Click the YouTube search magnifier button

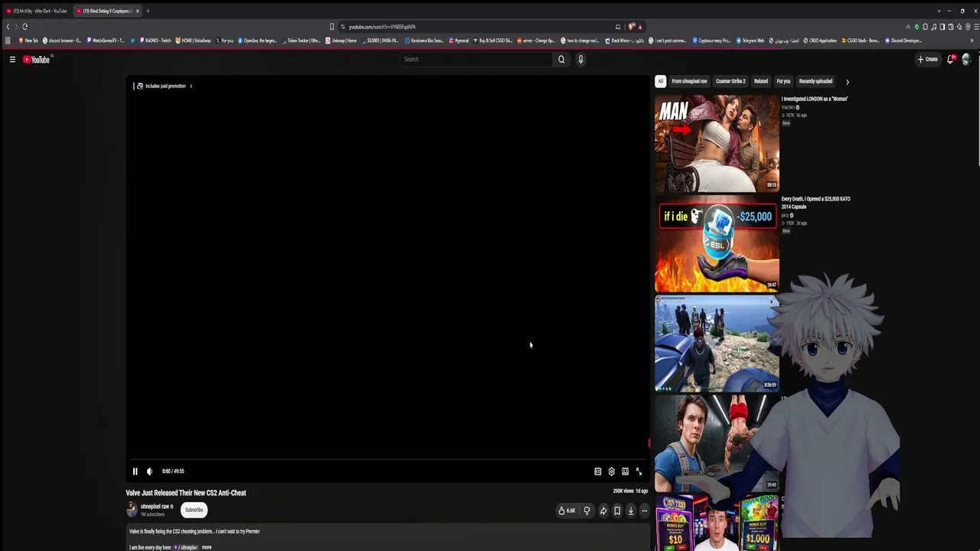tap(561, 59)
